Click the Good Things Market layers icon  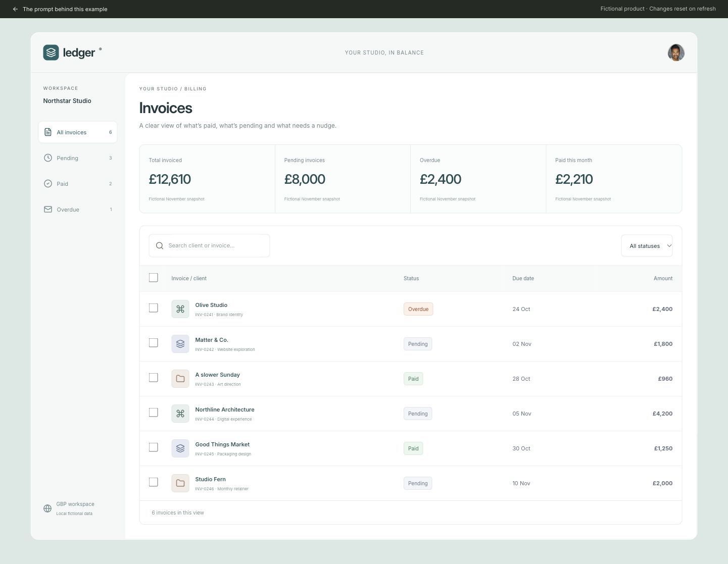pos(180,448)
